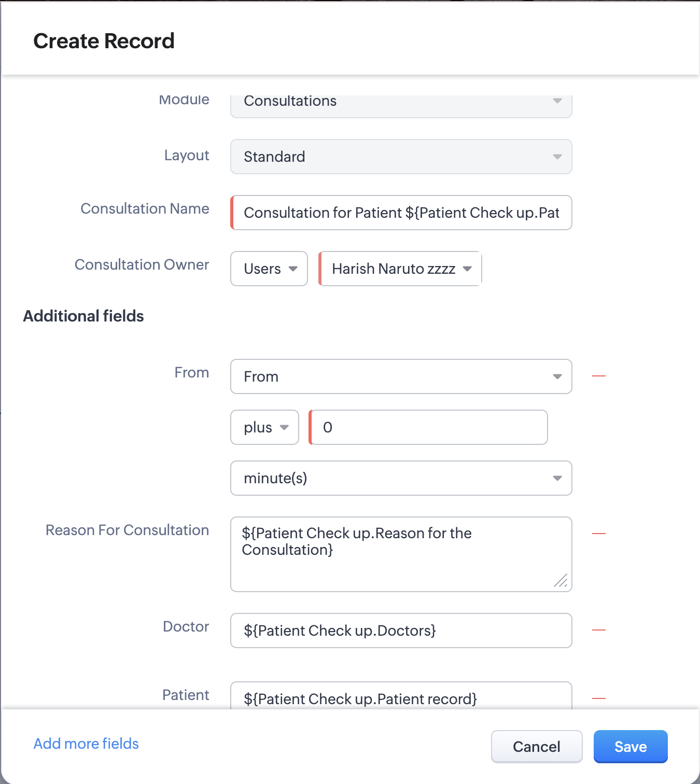Image resolution: width=700 pixels, height=784 pixels.
Task: Open the From date field dropdown
Action: tap(401, 376)
